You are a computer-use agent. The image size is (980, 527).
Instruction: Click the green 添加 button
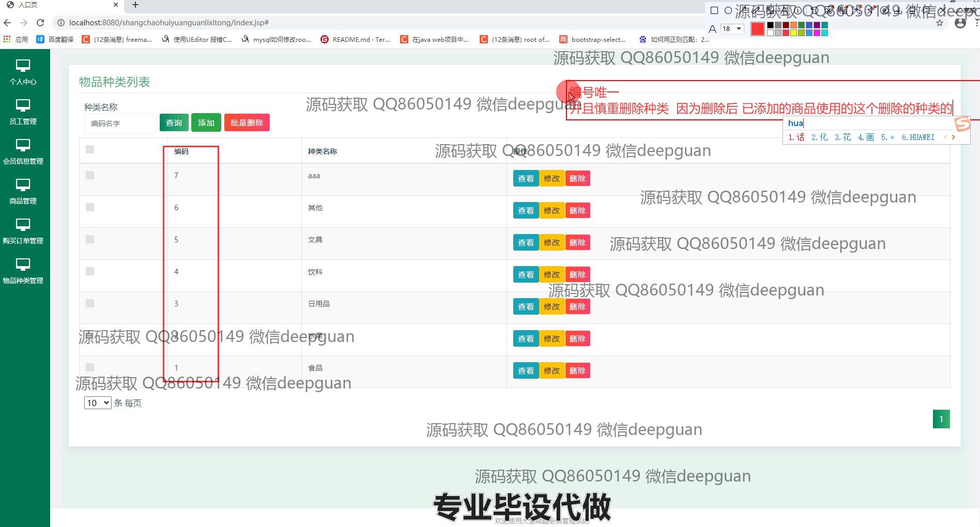[x=206, y=123]
